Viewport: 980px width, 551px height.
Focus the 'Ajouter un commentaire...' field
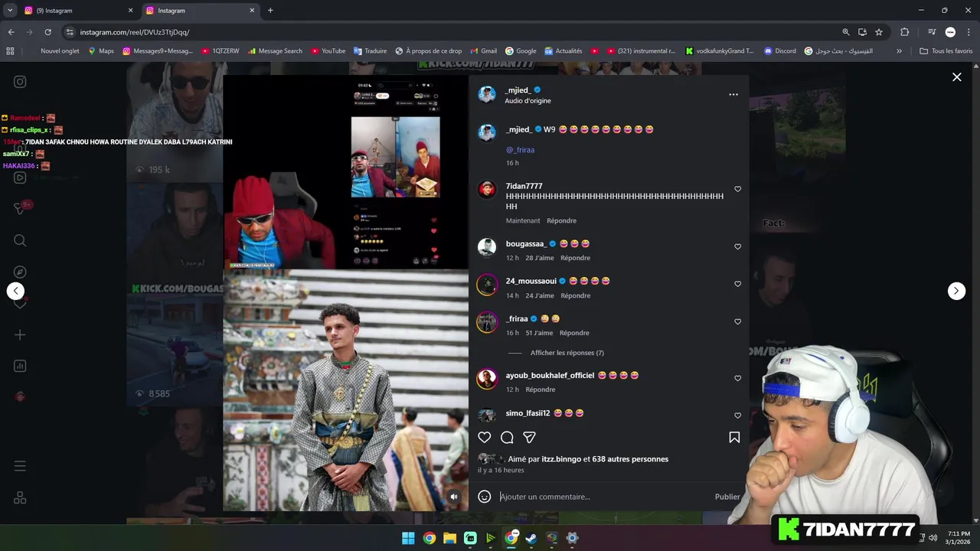pos(605,497)
